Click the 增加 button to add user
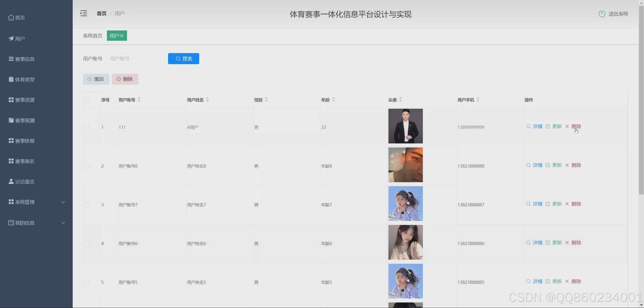This screenshot has width=644, height=308. pyautogui.click(x=96, y=79)
